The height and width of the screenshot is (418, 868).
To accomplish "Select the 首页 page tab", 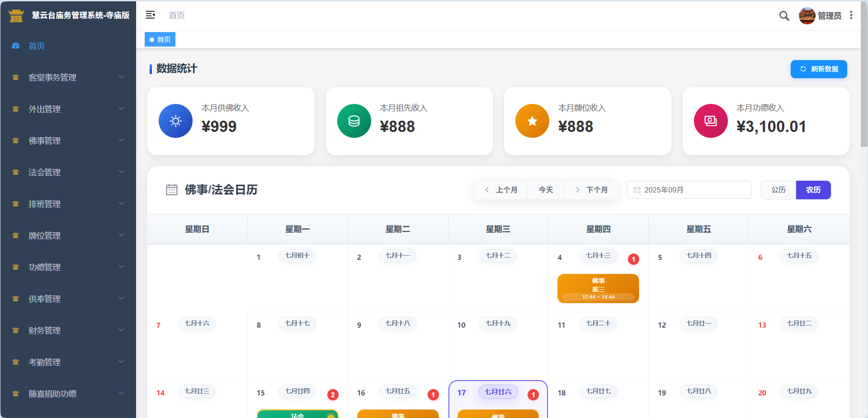I will 160,40.
